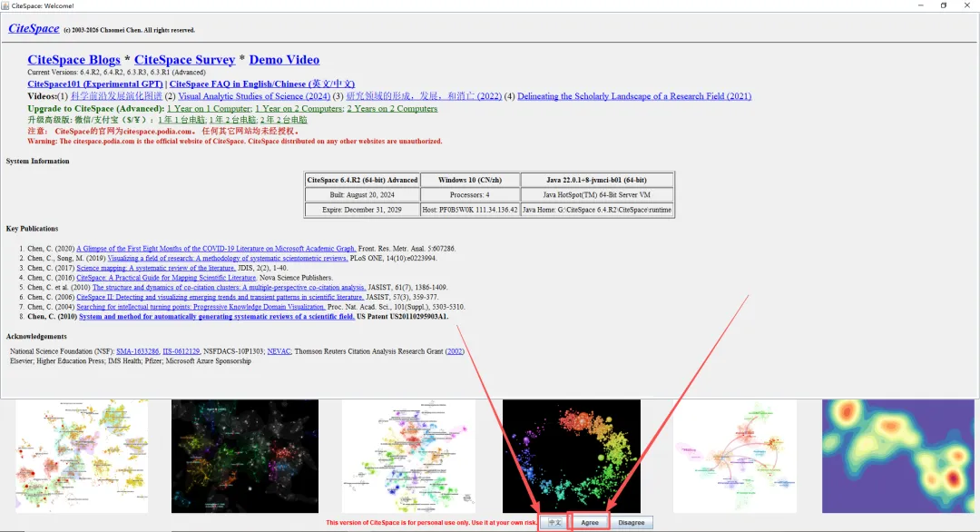
Task: Open the CiteSpace Blogs link
Action: click(x=73, y=59)
